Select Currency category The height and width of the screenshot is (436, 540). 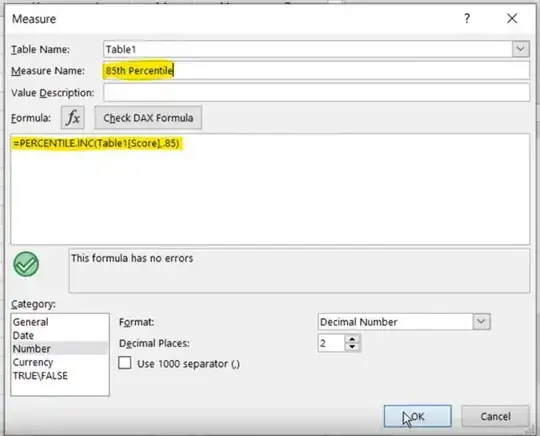point(60,362)
